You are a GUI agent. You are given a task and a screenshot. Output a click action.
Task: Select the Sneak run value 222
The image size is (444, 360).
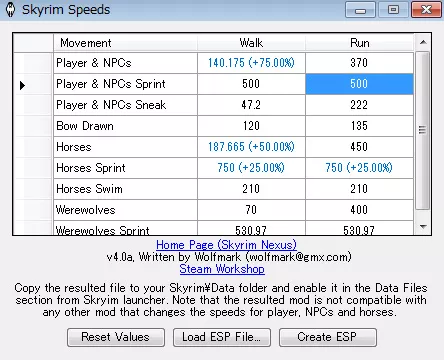pos(359,105)
